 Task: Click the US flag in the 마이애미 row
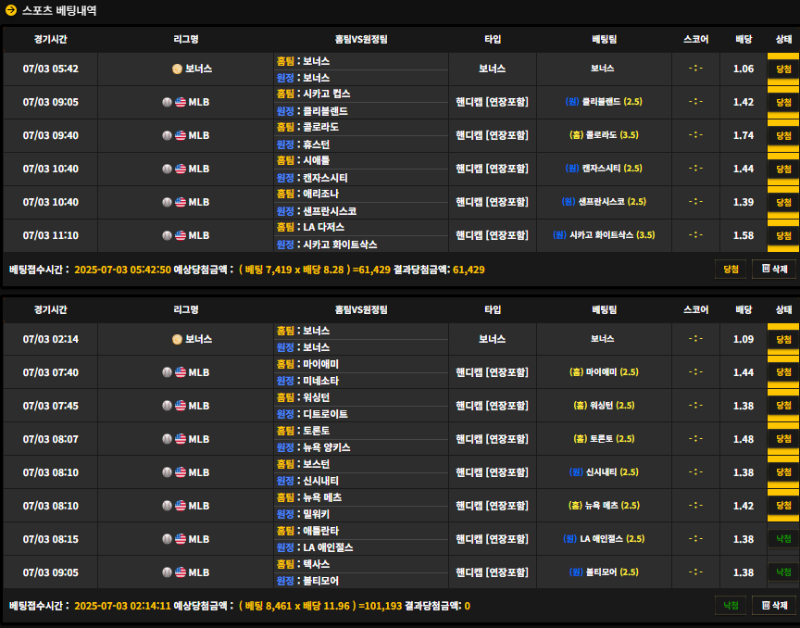pos(181,372)
